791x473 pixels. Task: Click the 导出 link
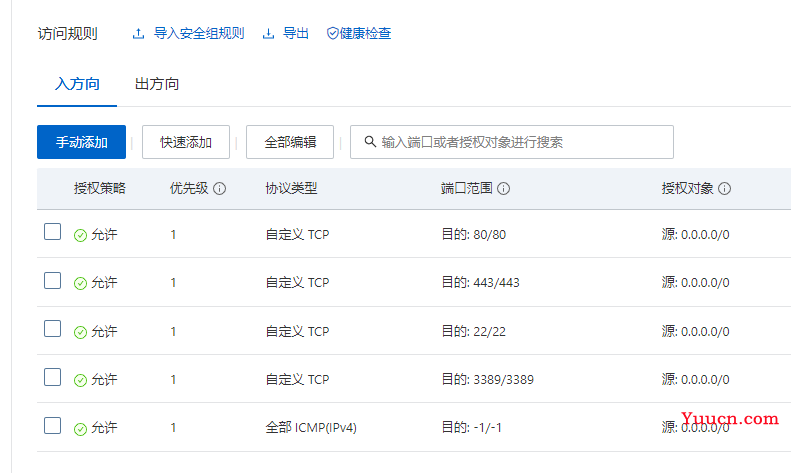tap(296, 34)
